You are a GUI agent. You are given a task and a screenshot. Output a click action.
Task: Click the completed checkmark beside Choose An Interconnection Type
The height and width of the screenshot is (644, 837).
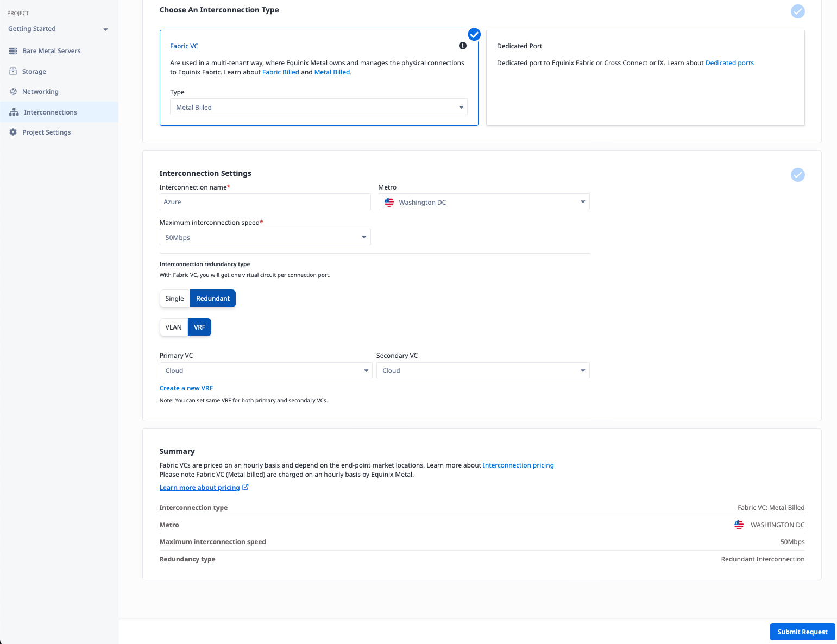[798, 11]
